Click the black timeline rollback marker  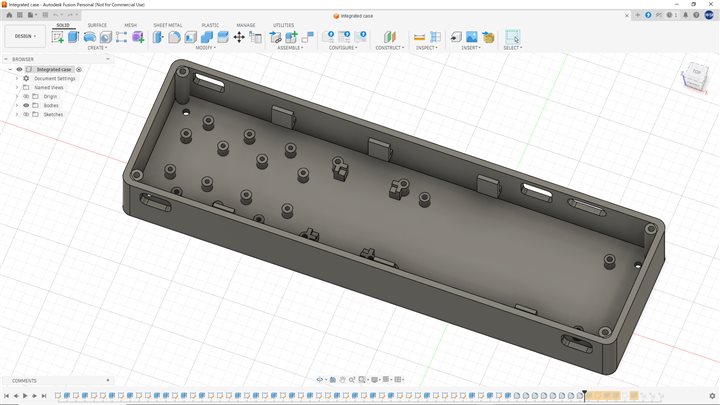pos(585,395)
